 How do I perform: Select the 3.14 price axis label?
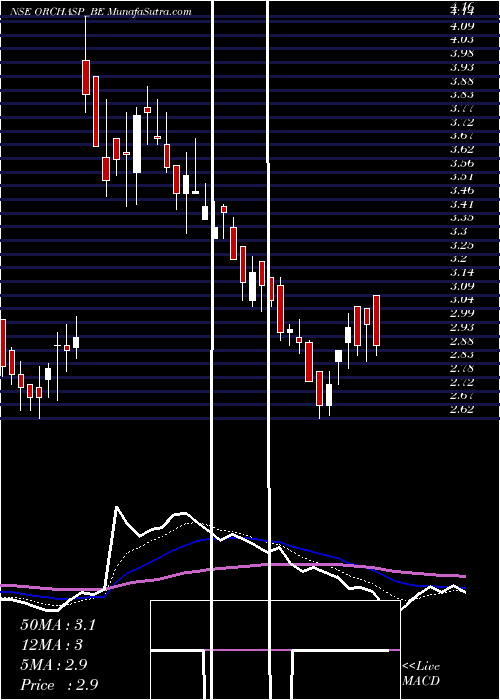462,272
